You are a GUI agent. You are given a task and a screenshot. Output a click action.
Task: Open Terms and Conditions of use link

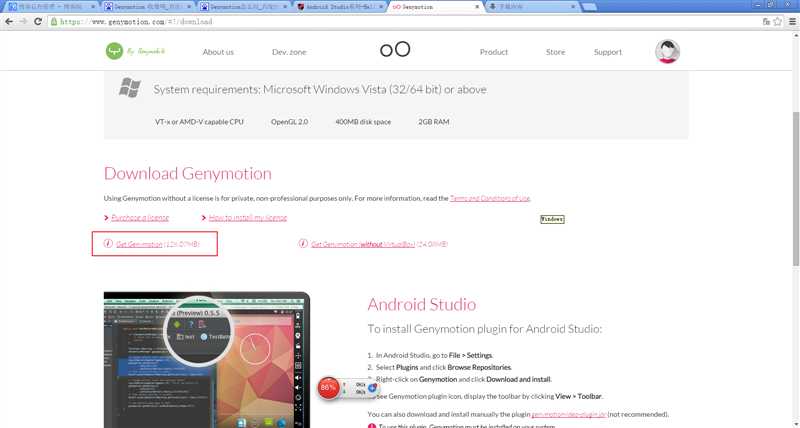coord(490,198)
